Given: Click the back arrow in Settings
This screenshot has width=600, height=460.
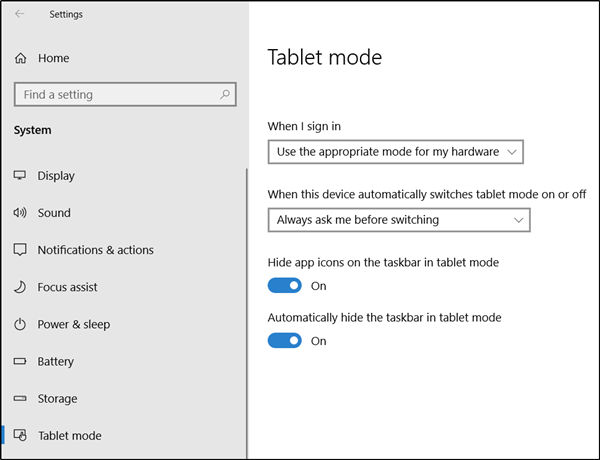Looking at the screenshot, I should tap(19, 14).
